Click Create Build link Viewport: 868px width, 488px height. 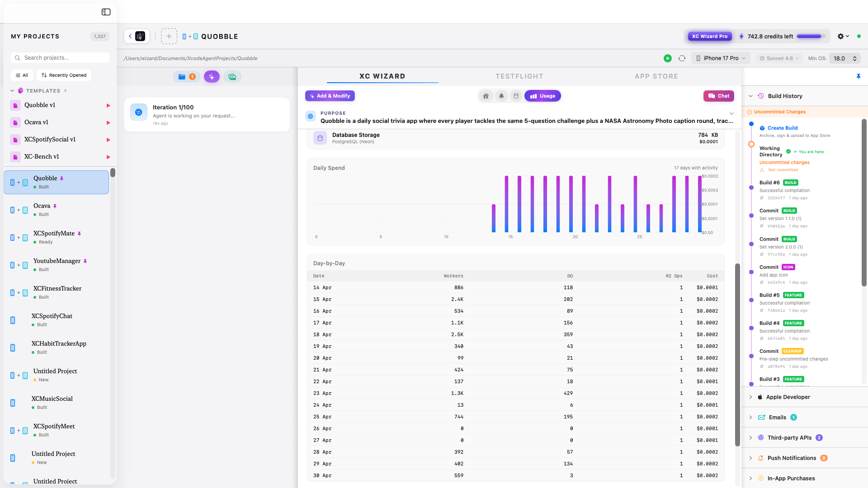783,128
